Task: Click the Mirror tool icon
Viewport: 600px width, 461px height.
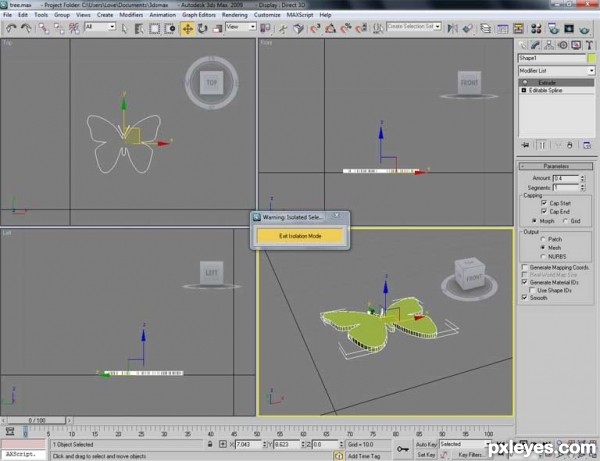Action: point(453,29)
